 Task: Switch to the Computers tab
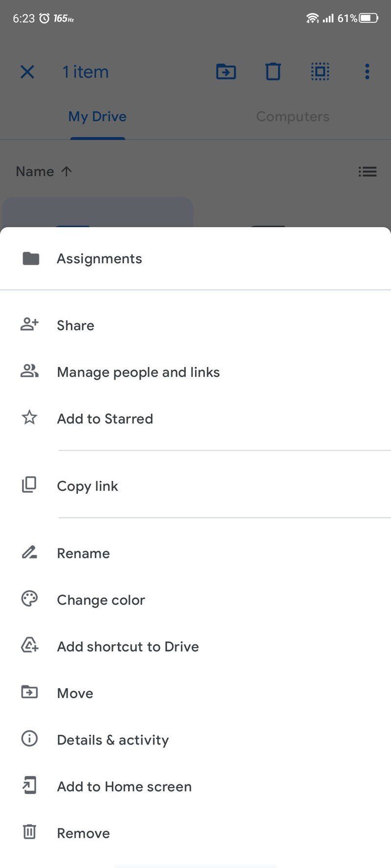point(292,116)
